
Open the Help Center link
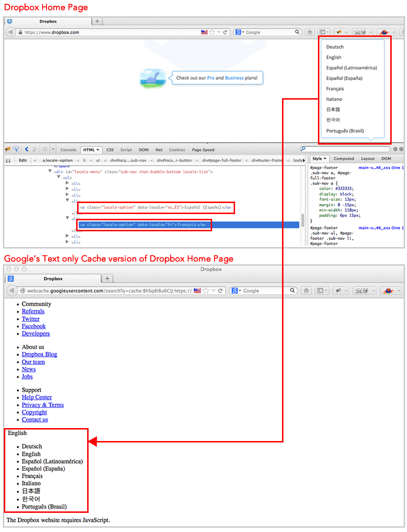[x=36, y=397]
